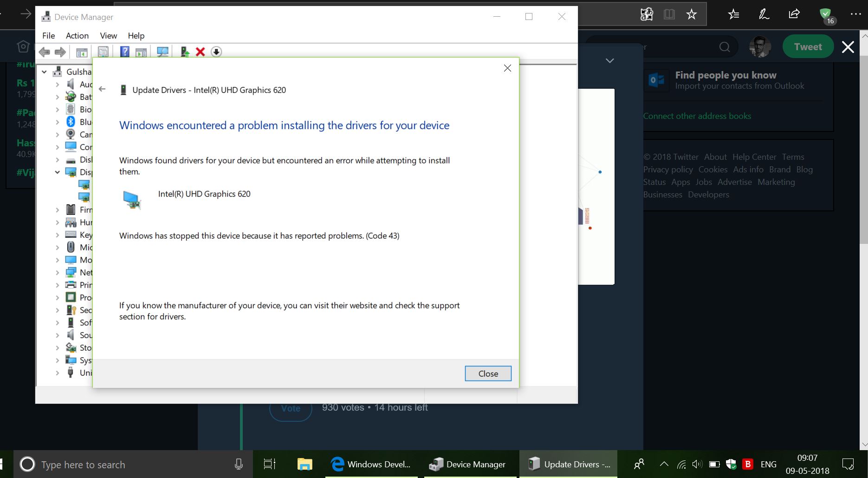The width and height of the screenshot is (868, 478).
Task: Click the Scan for hardware changes icon
Action: tap(162, 52)
